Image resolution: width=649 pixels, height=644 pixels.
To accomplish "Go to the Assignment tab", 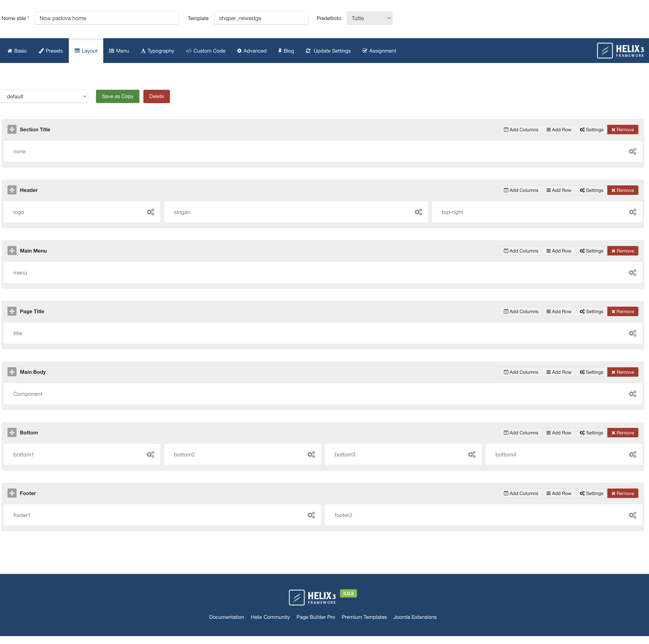I will coord(379,51).
